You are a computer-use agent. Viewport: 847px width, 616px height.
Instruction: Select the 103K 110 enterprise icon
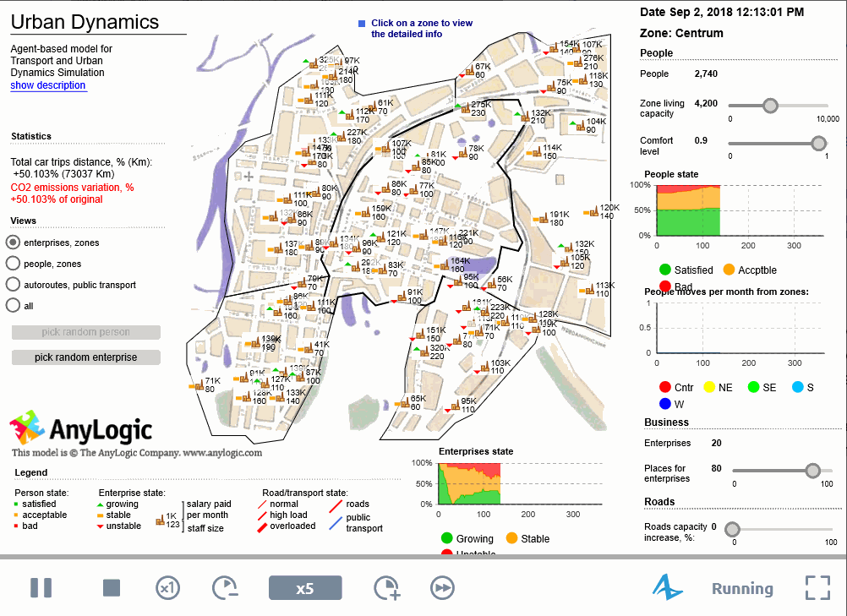pyautogui.click(x=484, y=367)
